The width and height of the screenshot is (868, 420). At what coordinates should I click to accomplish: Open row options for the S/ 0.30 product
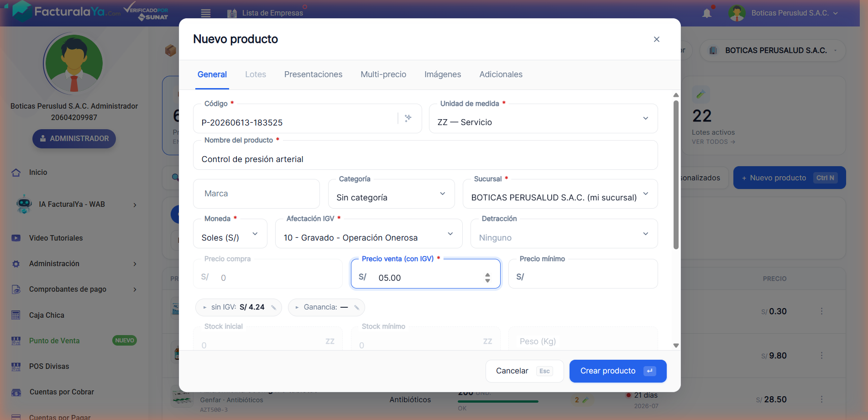(x=821, y=311)
